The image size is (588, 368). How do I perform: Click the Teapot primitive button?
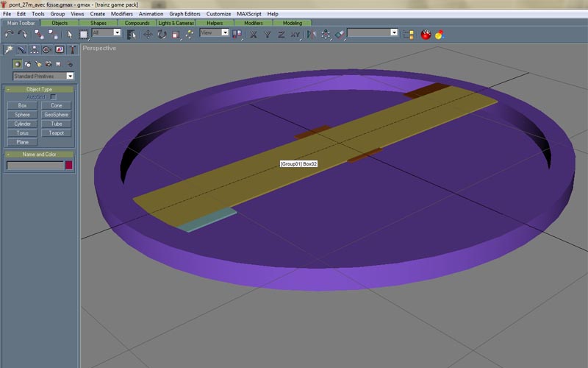pyautogui.click(x=56, y=133)
